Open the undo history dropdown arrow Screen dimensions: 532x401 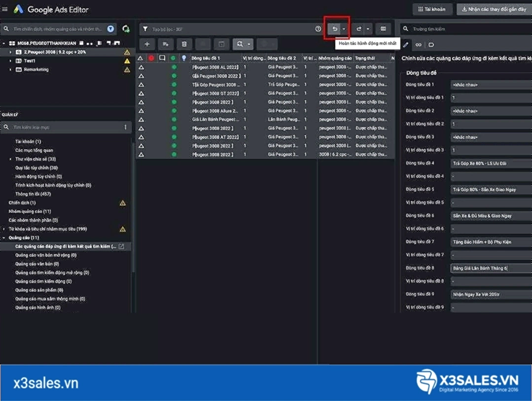coord(344,29)
